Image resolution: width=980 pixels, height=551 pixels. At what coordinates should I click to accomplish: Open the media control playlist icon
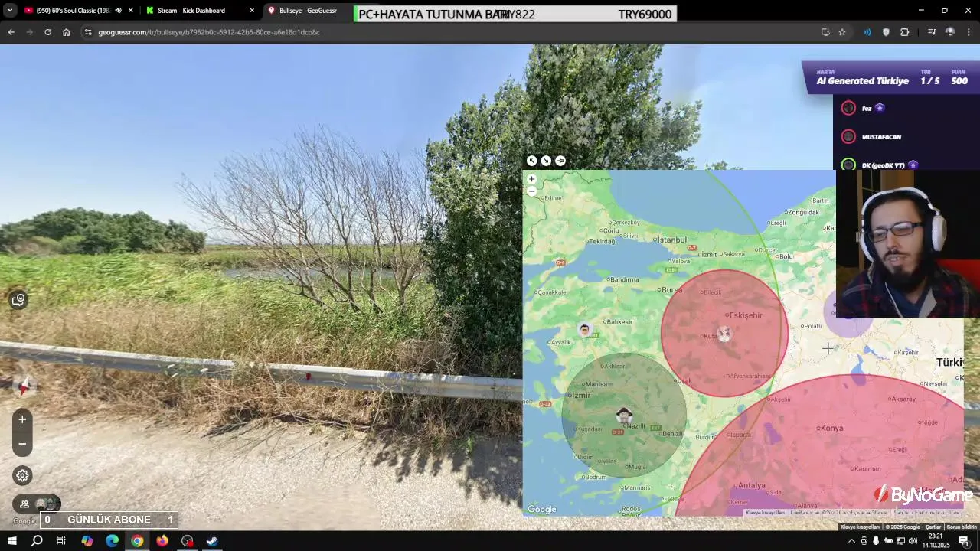932,32
